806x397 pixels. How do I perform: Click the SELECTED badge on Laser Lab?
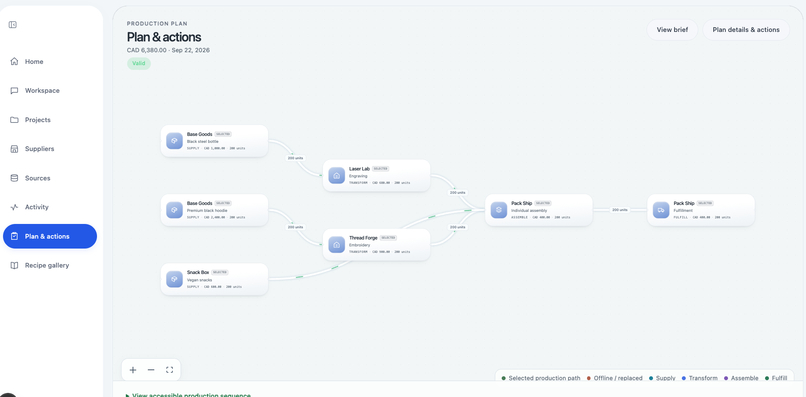click(x=380, y=169)
